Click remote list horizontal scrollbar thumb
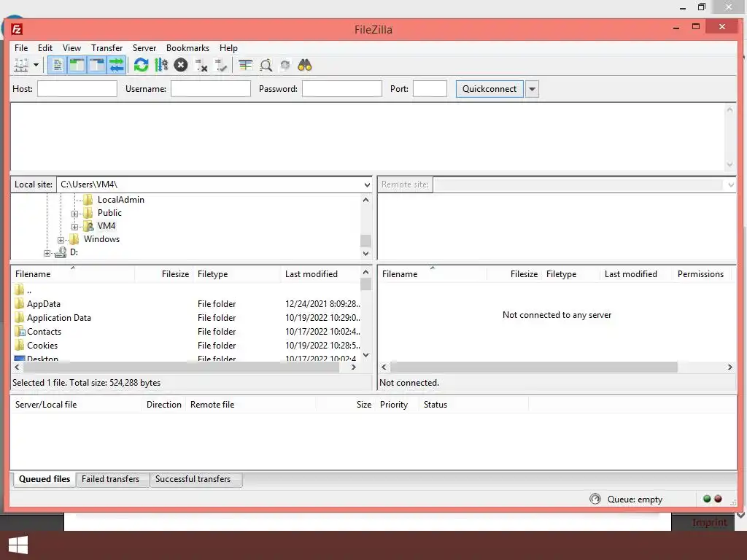This screenshot has height=560, width=747. click(533, 367)
